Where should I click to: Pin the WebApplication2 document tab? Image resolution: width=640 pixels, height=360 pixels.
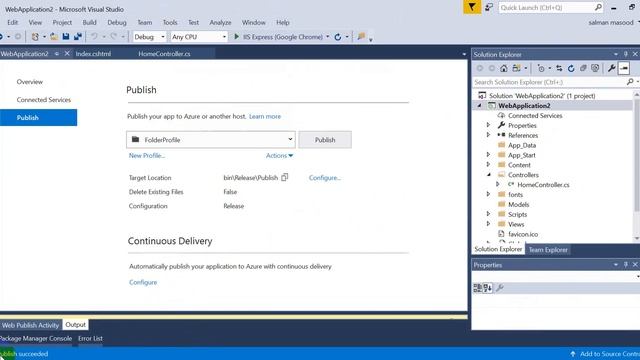(57, 53)
